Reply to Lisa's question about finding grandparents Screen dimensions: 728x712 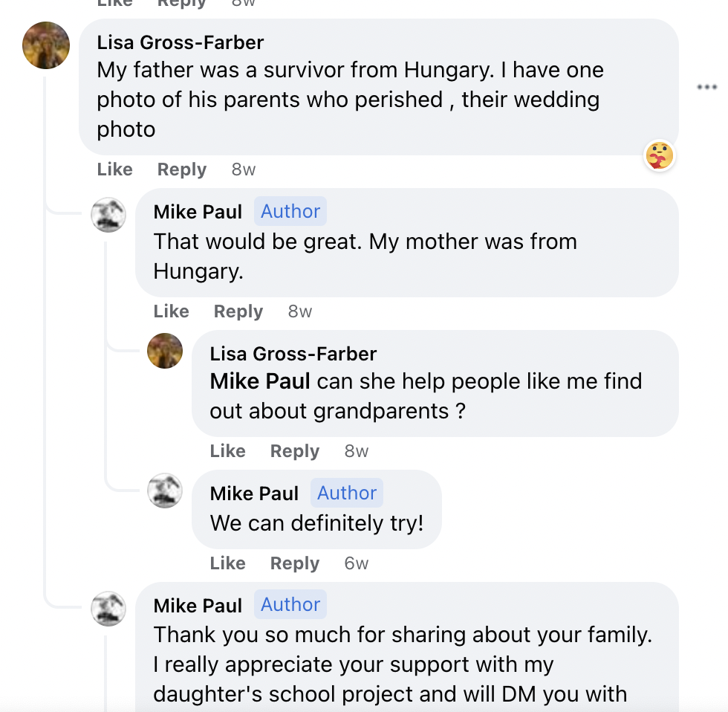coord(294,451)
